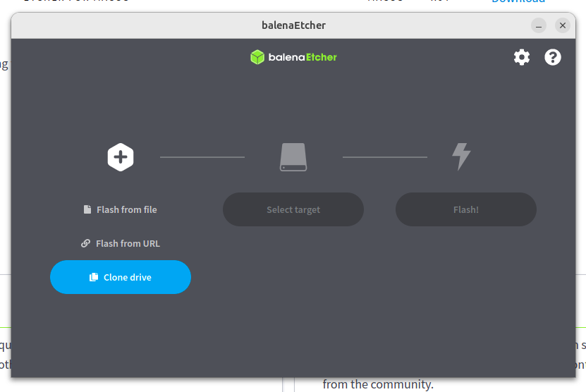Image resolution: width=586 pixels, height=392 pixels.
Task: Click the drive icon above Select target
Action: (x=293, y=157)
